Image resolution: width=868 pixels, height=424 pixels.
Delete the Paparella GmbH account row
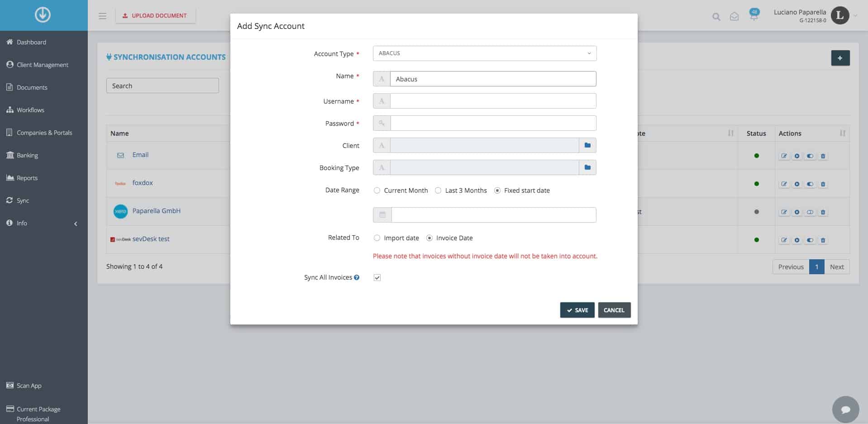click(823, 212)
